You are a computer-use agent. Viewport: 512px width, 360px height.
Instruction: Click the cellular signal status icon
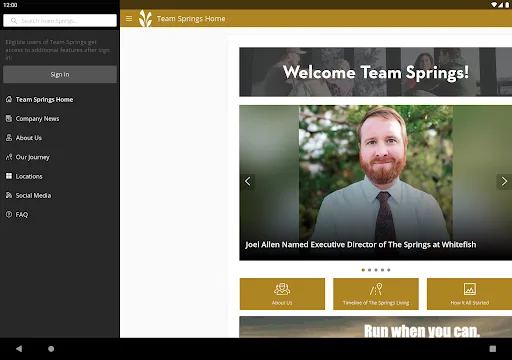point(501,5)
